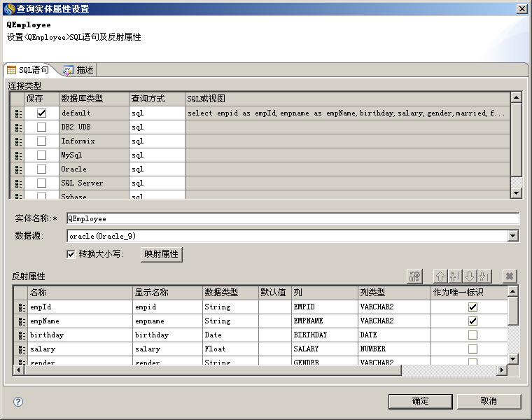Toggle the 转换大小写 checkbox
Image resolution: width=532 pixels, height=420 pixels.
tap(71, 254)
